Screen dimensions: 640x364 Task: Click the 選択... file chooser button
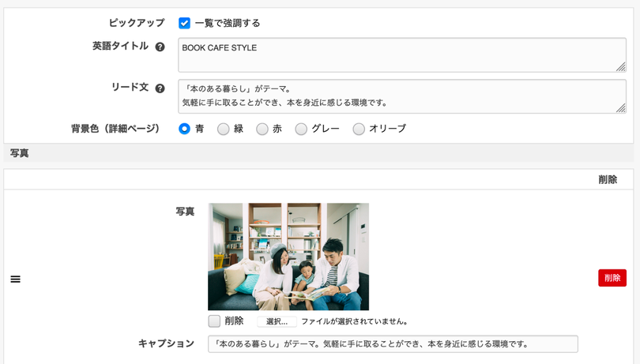tap(277, 321)
